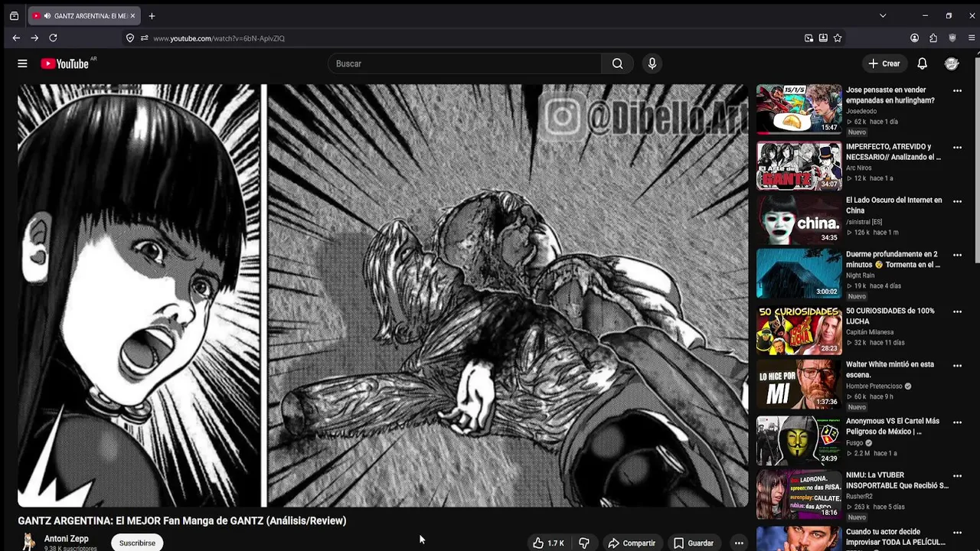
Task: Mute the tab via its speaker icon
Action: pyautogui.click(x=47, y=15)
